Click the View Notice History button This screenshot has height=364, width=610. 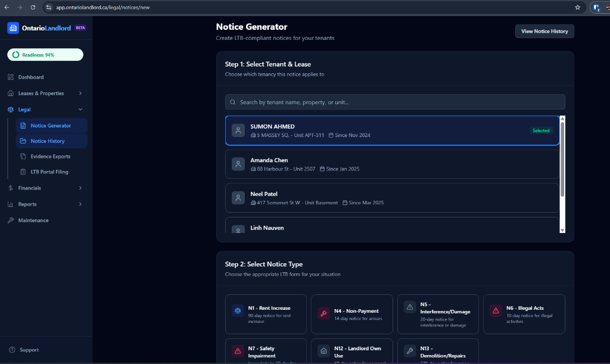[x=544, y=31]
